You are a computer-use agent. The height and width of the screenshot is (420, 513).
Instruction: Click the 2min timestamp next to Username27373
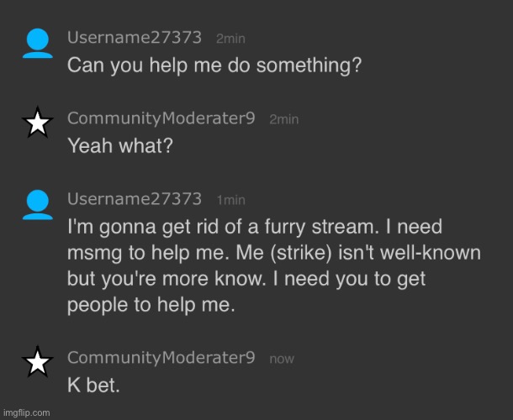coord(230,39)
